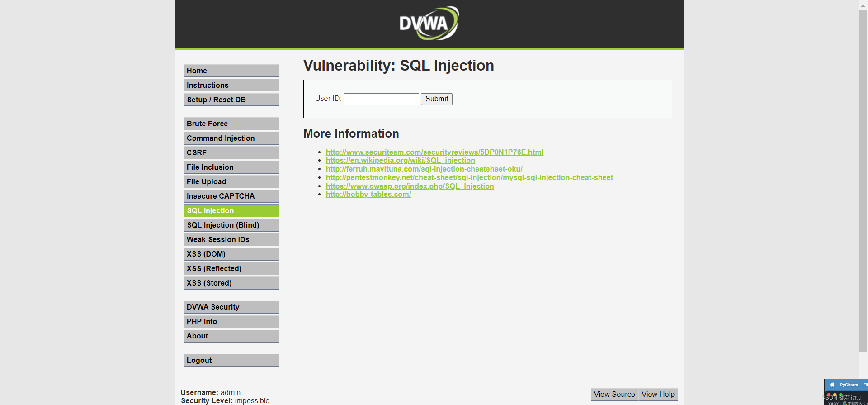Open the Wikipedia SQL_injection link
The image size is (868, 405).
tap(401, 160)
